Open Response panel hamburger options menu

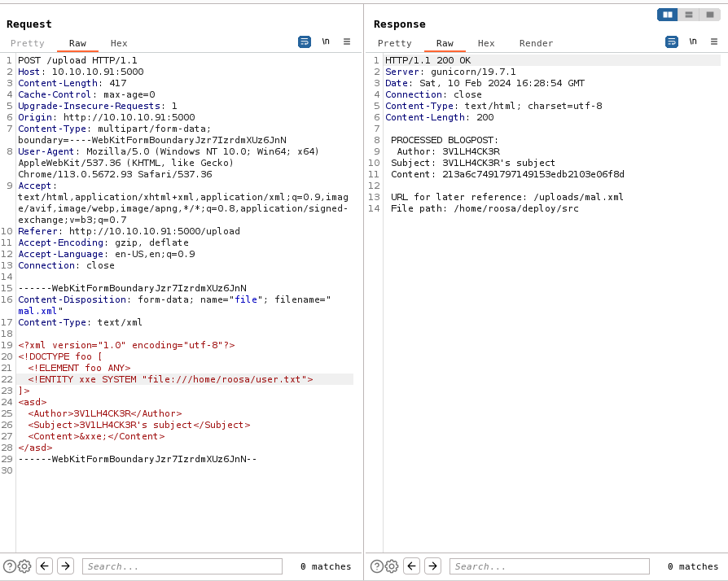click(714, 41)
